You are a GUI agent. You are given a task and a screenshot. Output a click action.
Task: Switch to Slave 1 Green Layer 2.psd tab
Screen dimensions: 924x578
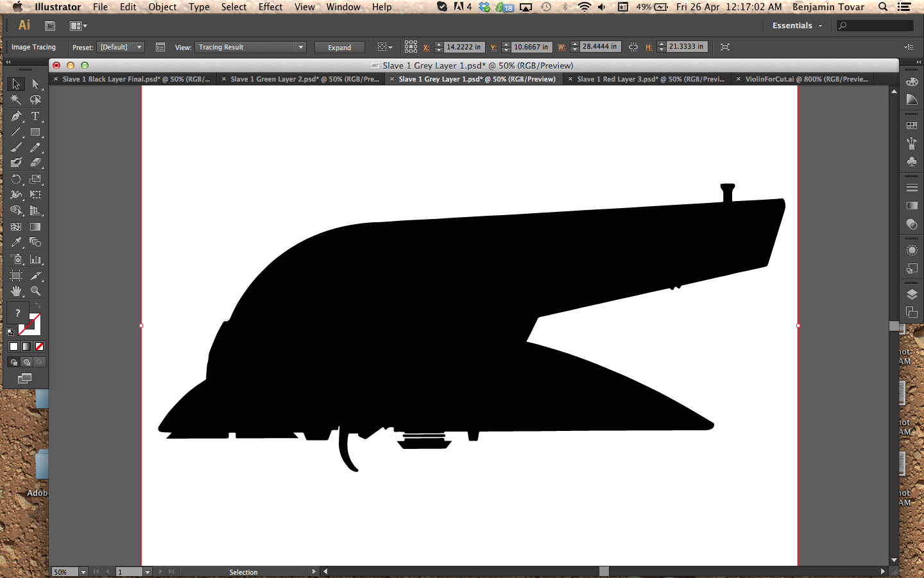pyautogui.click(x=300, y=79)
